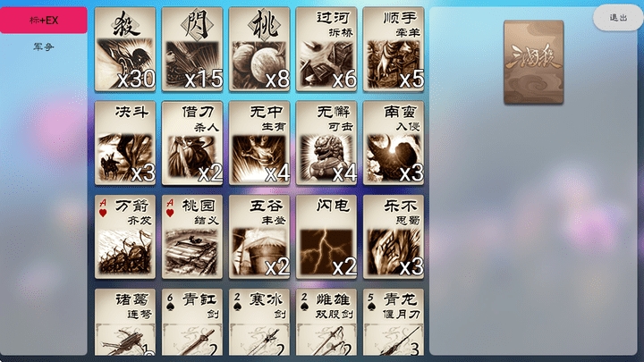Choose the 过河拆桥 card
Viewport: 644px width, 362px height.
326,49
